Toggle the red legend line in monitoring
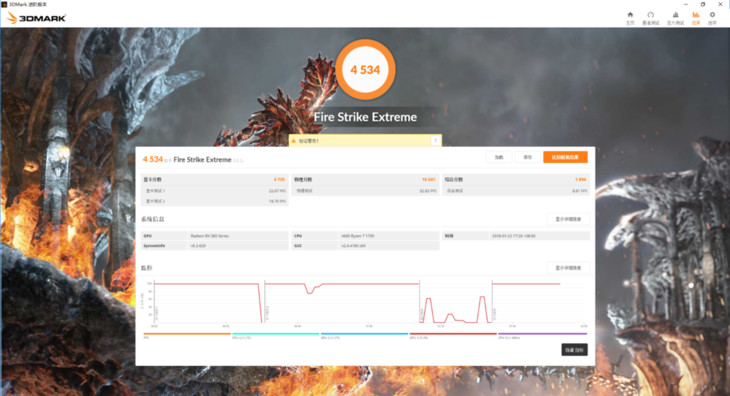 point(453,334)
